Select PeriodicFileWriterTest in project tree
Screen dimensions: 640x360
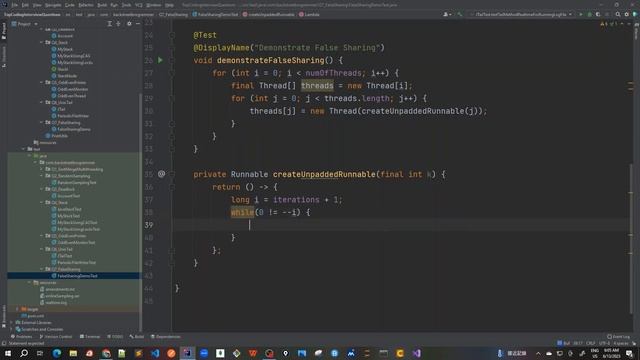click(74, 262)
